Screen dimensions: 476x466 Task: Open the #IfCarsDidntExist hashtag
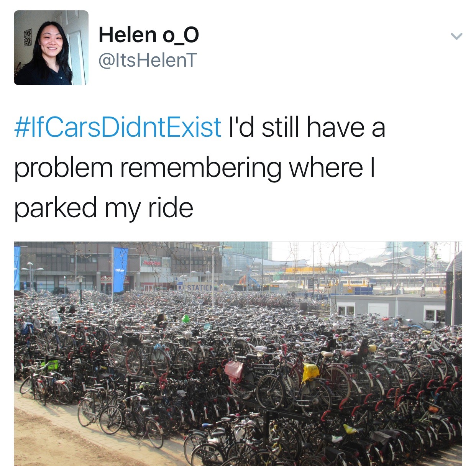(x=118, y=127)
